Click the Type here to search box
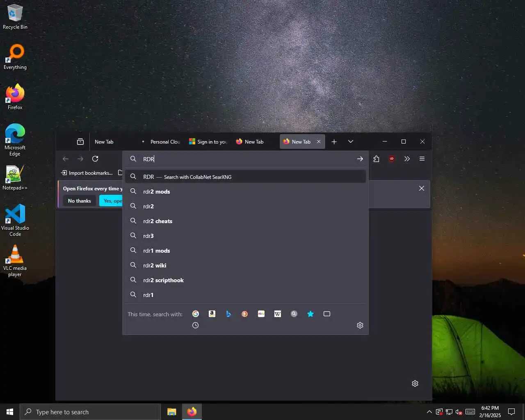The image size is (525, 420). tap(90, 412)
